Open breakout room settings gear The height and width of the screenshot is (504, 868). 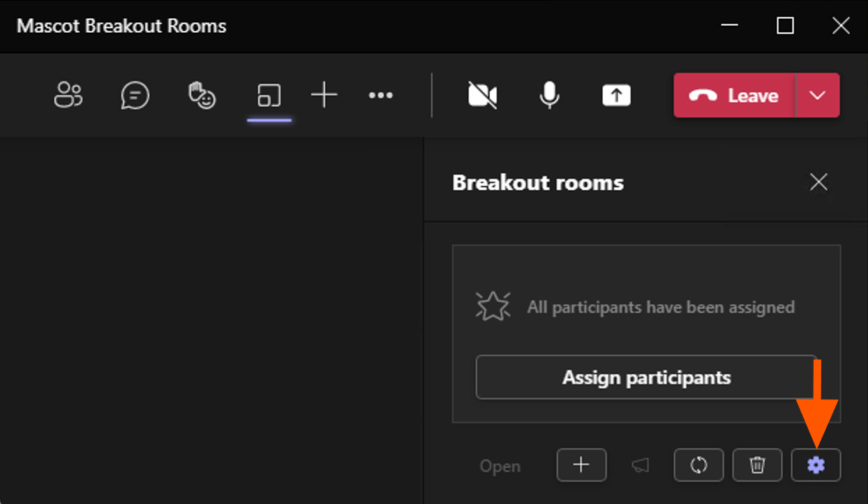(816, 465)
